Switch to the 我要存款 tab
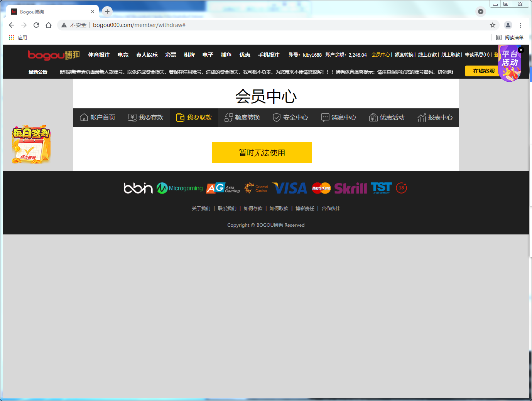The height and width of the screenshot is (401, 532). (x=146, y=118)
